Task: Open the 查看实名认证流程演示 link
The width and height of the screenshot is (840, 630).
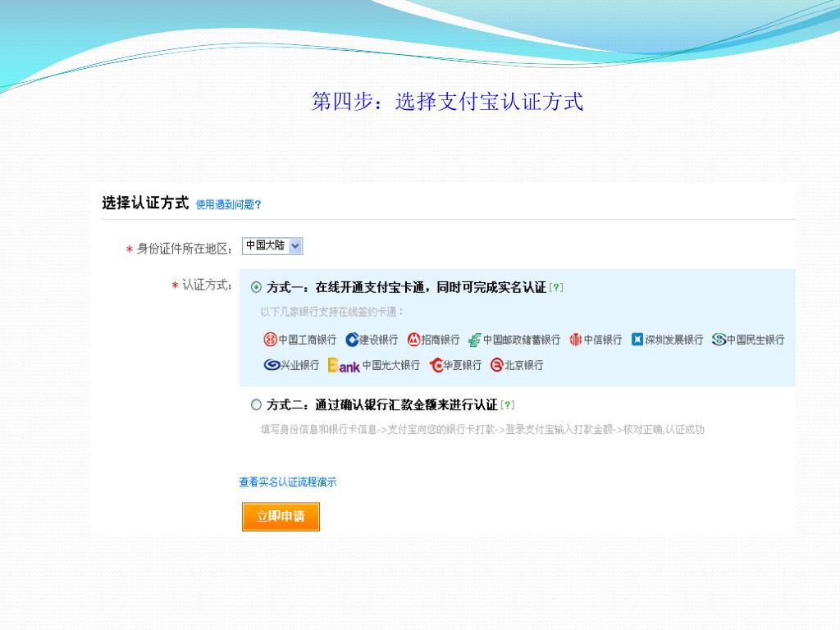Action: [x=288, y=482]
